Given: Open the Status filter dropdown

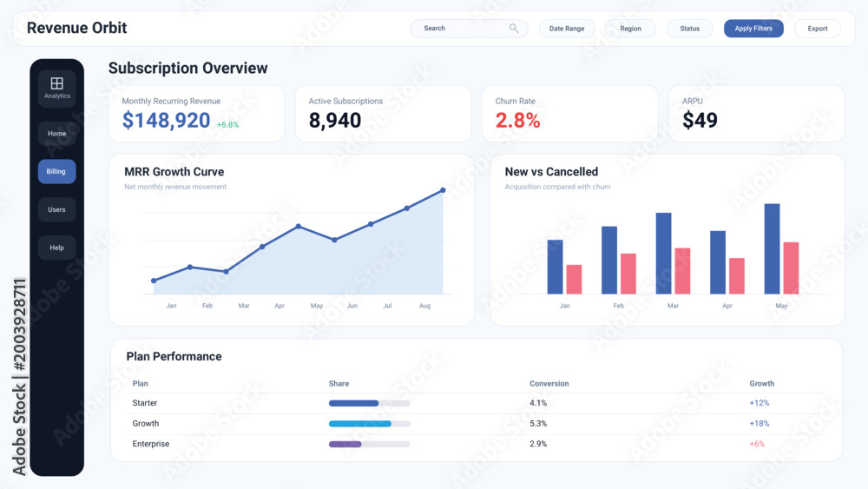Looking at the screenshot, I should tap(690, 29).
